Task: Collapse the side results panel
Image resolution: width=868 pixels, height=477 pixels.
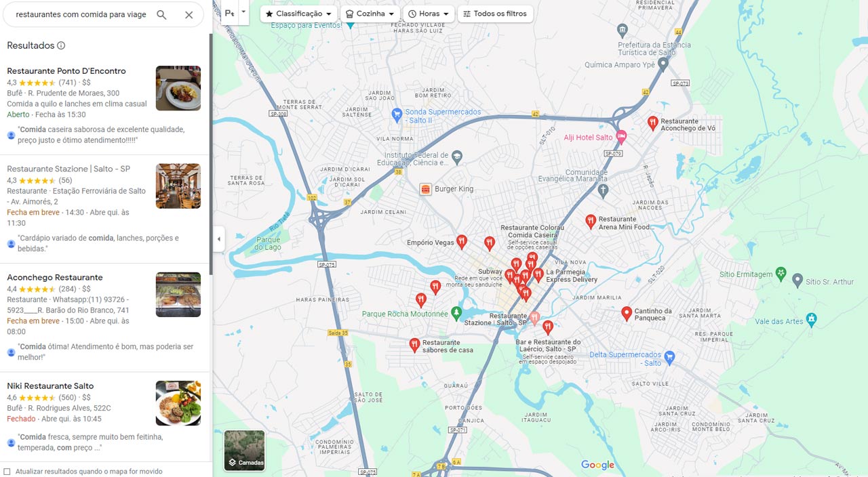Action: [218, 239]
